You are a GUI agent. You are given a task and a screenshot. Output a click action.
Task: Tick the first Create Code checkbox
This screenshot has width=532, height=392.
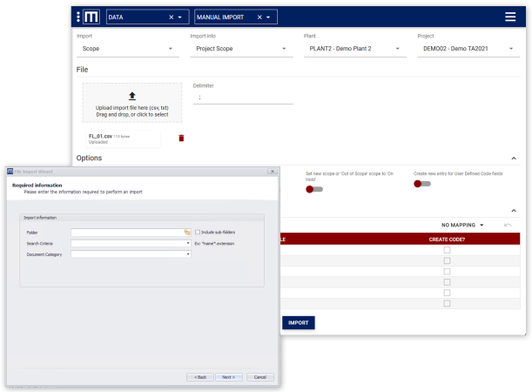pos(447,250)
